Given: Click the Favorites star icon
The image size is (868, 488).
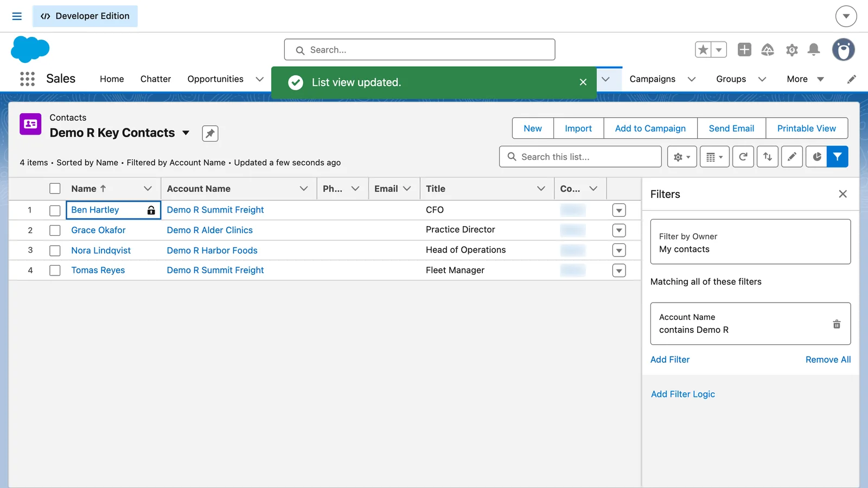Looking at the screenshot, I should [x=703, y=50].
